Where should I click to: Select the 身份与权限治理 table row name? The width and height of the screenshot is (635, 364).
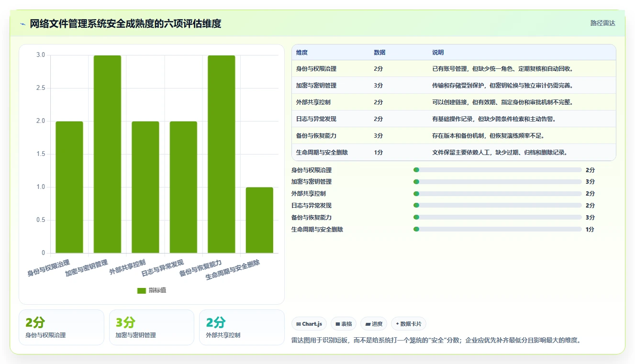coord(316,69)
